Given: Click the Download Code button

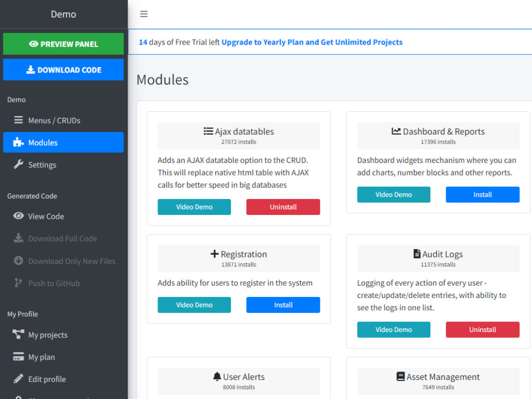Looking at the screenshot, I should click(63, 70).
